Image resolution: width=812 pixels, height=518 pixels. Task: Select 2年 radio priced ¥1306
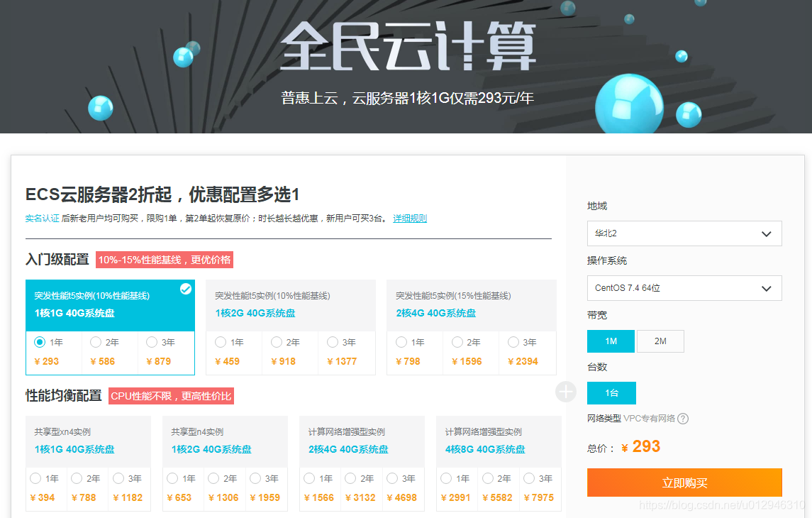coord(213,478)
